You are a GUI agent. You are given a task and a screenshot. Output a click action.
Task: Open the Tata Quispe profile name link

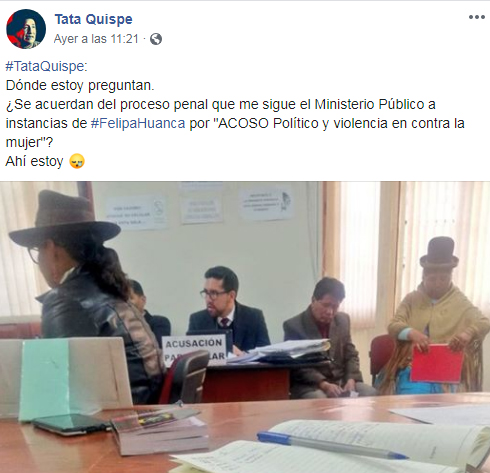point(93,19)
